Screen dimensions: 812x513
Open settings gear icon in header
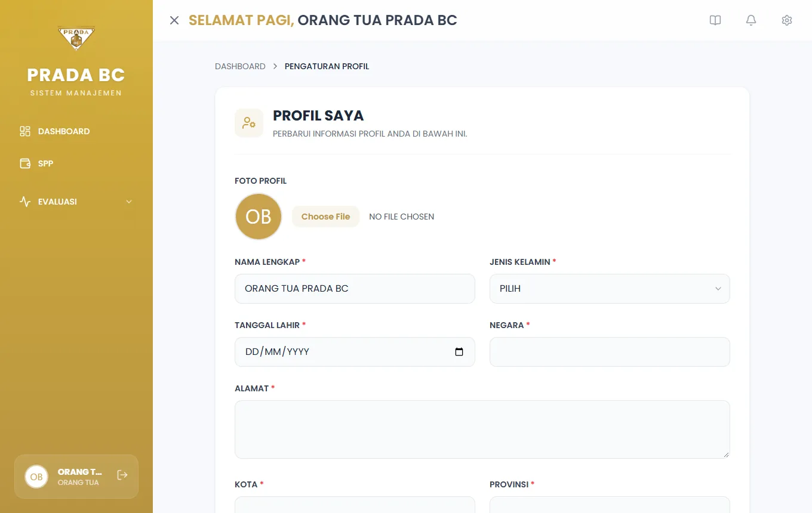pyautogui.click(x=787, y=20)
